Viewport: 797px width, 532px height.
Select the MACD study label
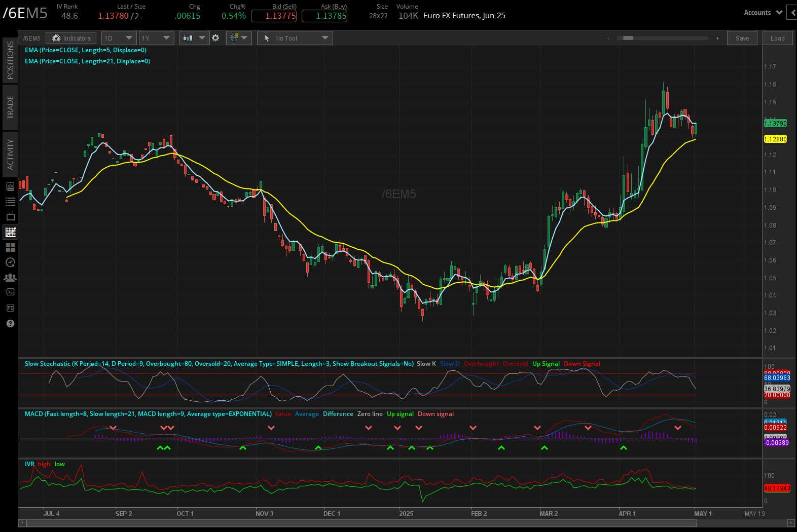[148, 414]
